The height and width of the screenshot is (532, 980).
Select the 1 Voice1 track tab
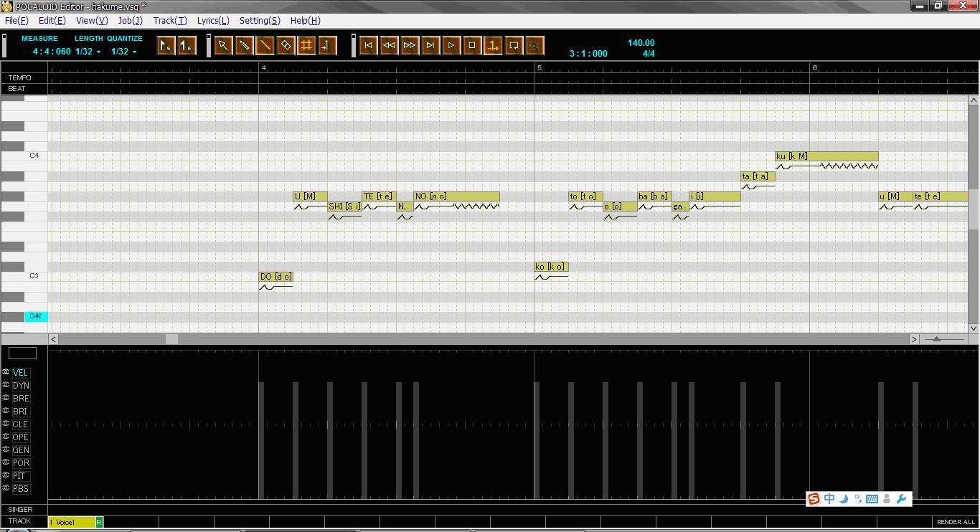tap(72, 522)
